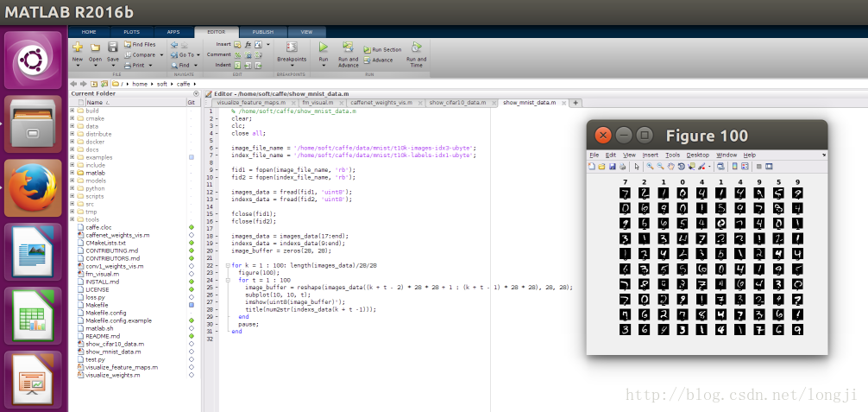Open the Brush color dropdown arrow in Figure 100
The height and width of the screenshot is (412, 868).
[709, 167]
